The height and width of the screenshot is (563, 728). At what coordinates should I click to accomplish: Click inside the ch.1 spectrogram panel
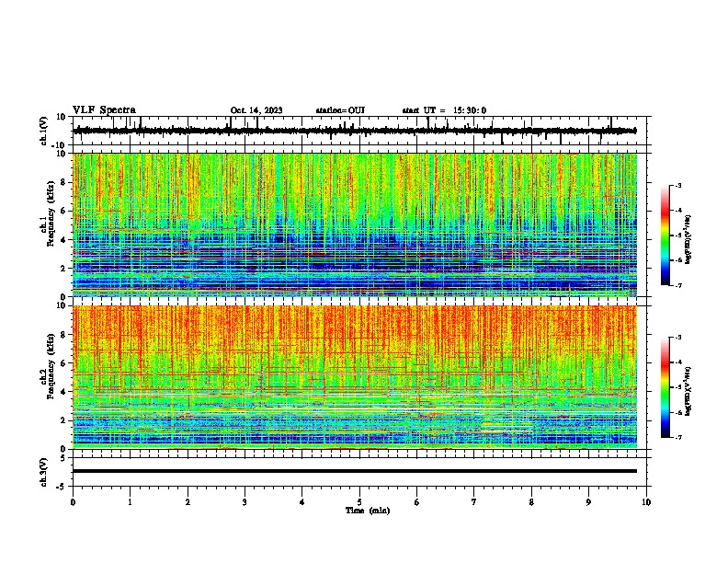tap(355, 224)
